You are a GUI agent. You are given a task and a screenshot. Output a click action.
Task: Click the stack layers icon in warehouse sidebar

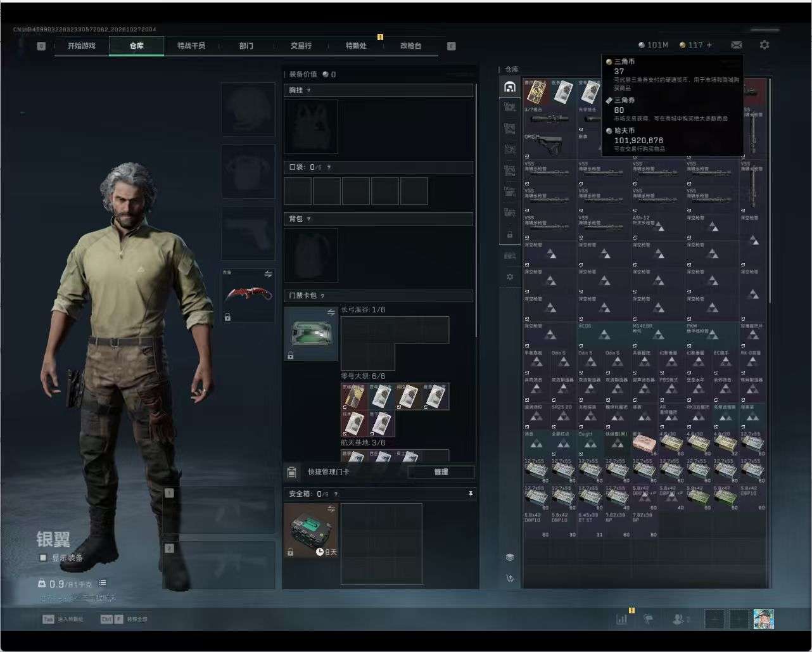pyautogui.click(x=510, y=557)
